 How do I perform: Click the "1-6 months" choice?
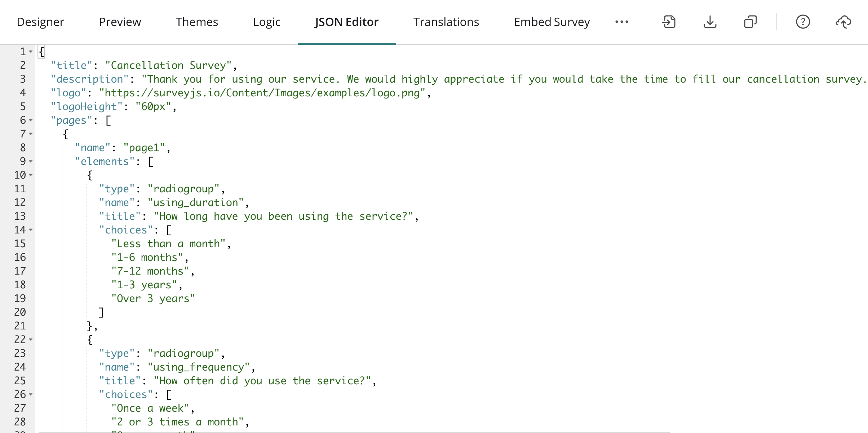click(x=147, y=257)
